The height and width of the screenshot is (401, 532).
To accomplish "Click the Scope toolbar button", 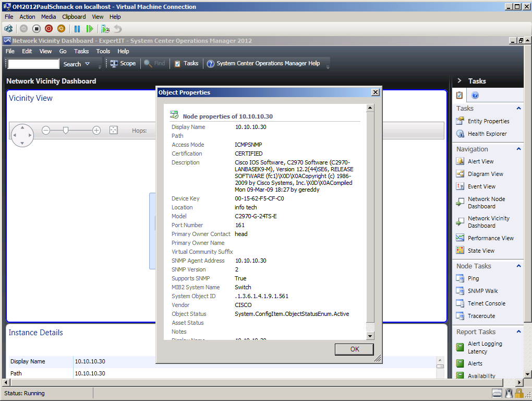I will [123, 64].
